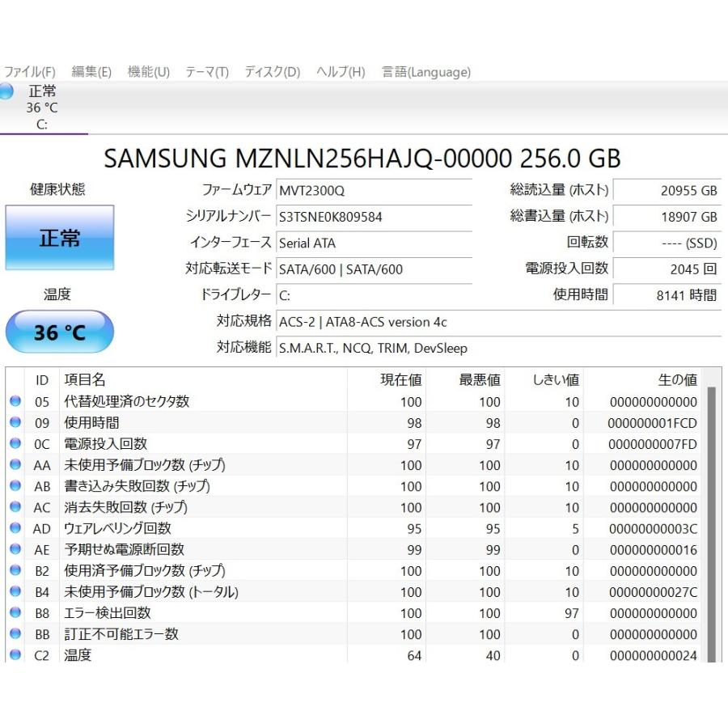Select the 消去失敗回数 (チップ) row

[x=355, y=507]
